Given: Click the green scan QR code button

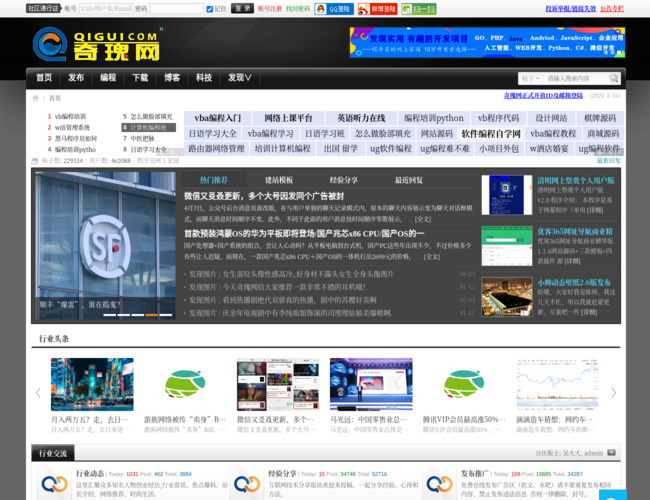Looking at the screenshot, I should 419,9.
